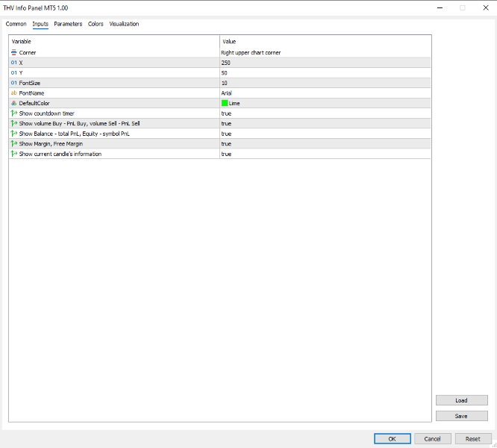Click the bool icon beside Show countdown timer
This screenshot has height=448, width=497.
tap(14, 113)
